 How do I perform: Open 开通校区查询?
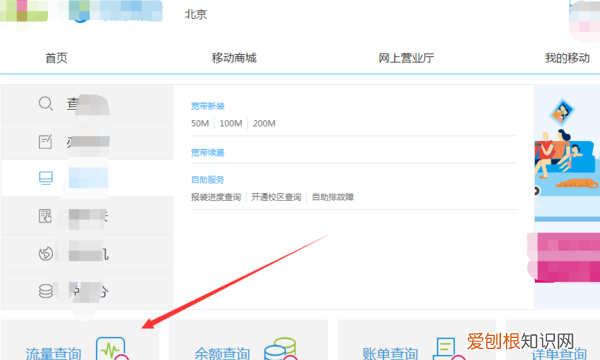(276, 197)
